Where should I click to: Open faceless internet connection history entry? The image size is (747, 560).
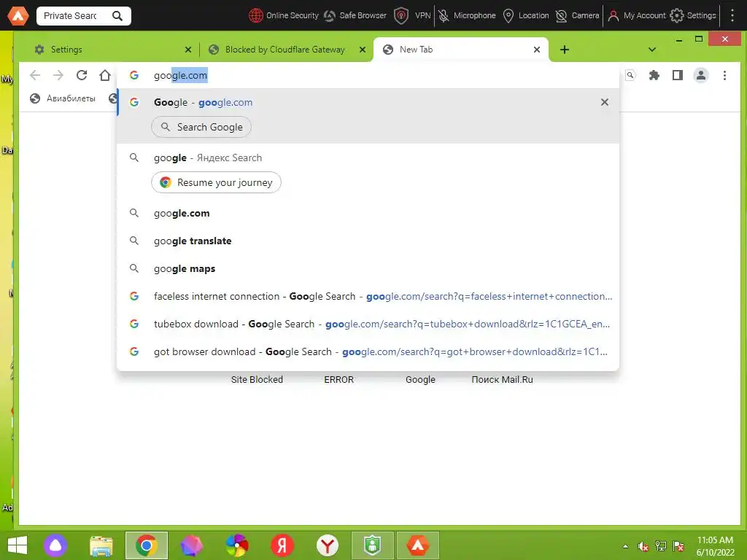368,296
